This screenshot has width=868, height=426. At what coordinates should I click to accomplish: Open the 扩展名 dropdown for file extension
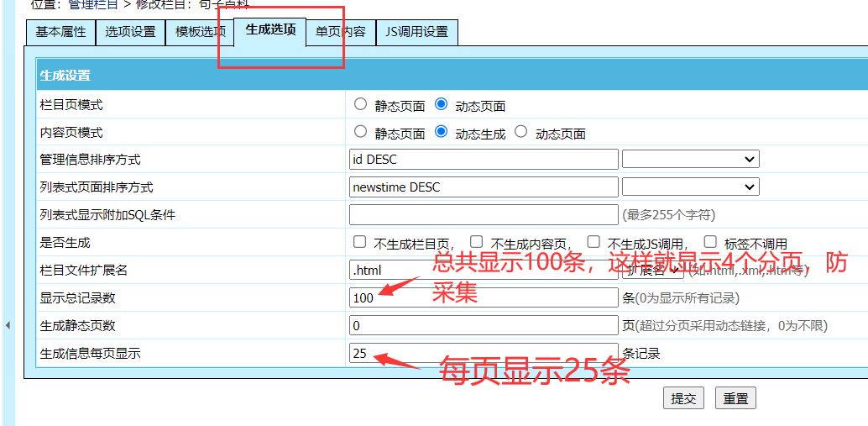(651, 270)
